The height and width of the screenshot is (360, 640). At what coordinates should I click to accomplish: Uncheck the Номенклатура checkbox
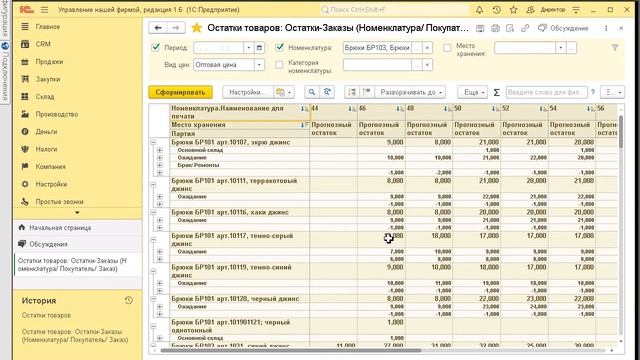click(x=280, y=47)
